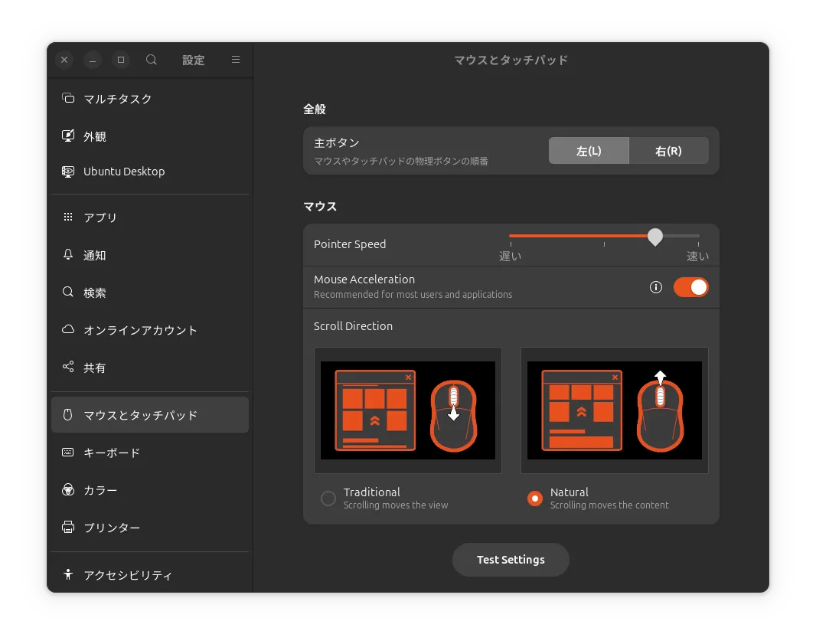The image size is (816, 644).
Task: Click the Pointer Speed slider handle
Action: pyautogui.click(x=655, y=237)
